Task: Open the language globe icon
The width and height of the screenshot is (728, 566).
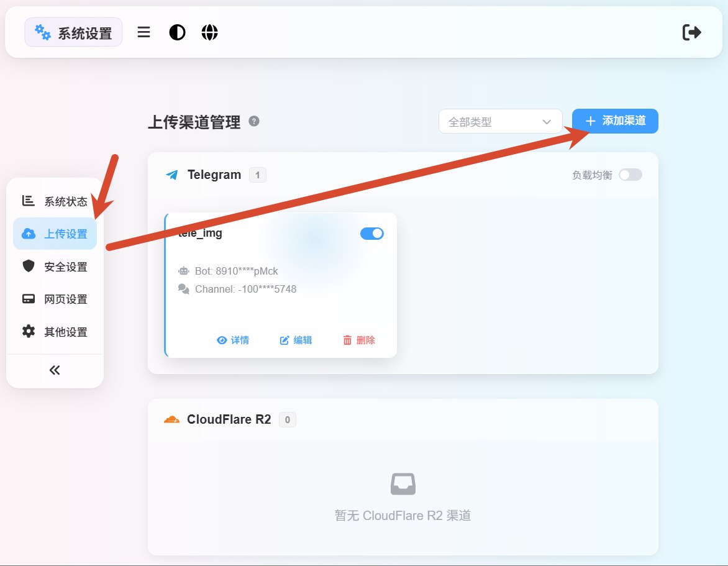Action: [x=209, y=32]
